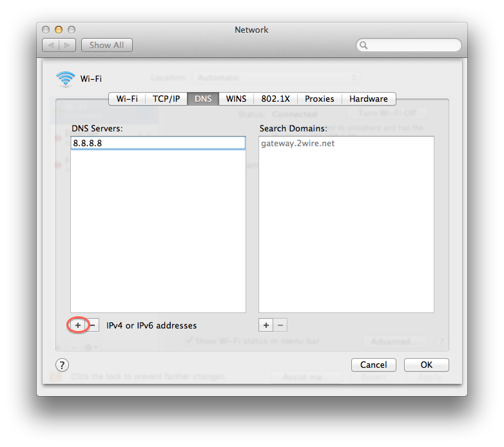The image size is (504, 447).
Task: Confirm settings with OK button
Action: pos(427,365)
